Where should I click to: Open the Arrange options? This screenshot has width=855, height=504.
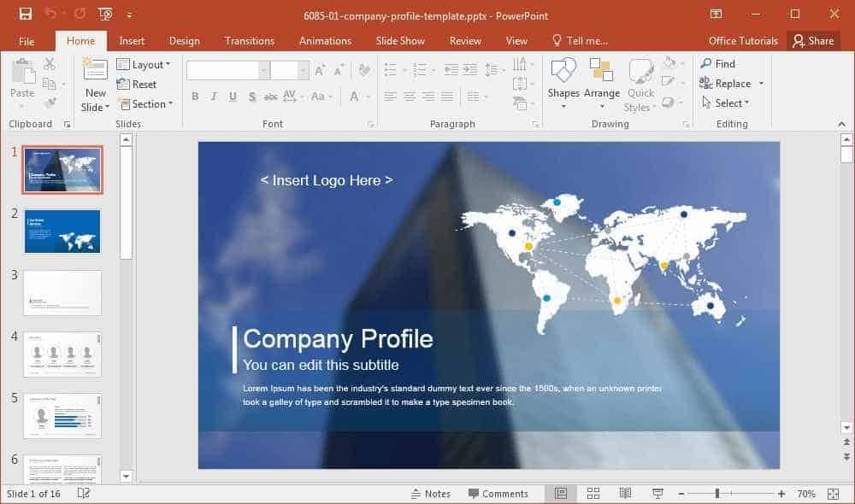click(601, 84)
